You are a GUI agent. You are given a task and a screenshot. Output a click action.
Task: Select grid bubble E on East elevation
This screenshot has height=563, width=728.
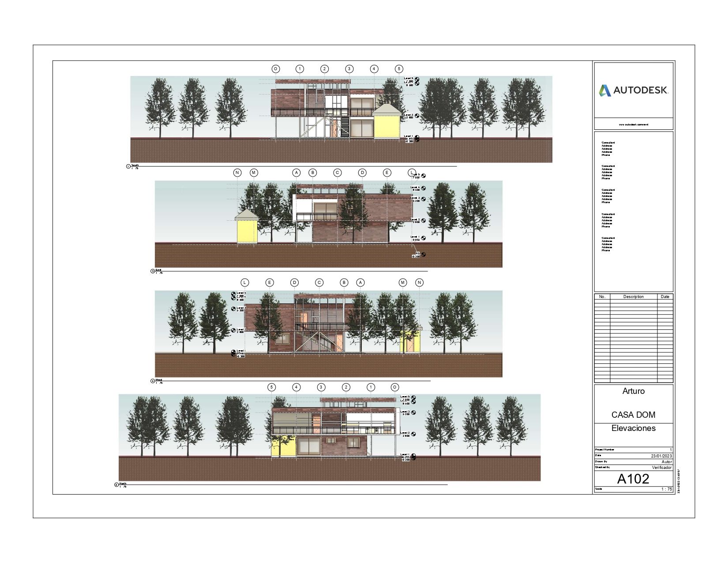point(387,173)
